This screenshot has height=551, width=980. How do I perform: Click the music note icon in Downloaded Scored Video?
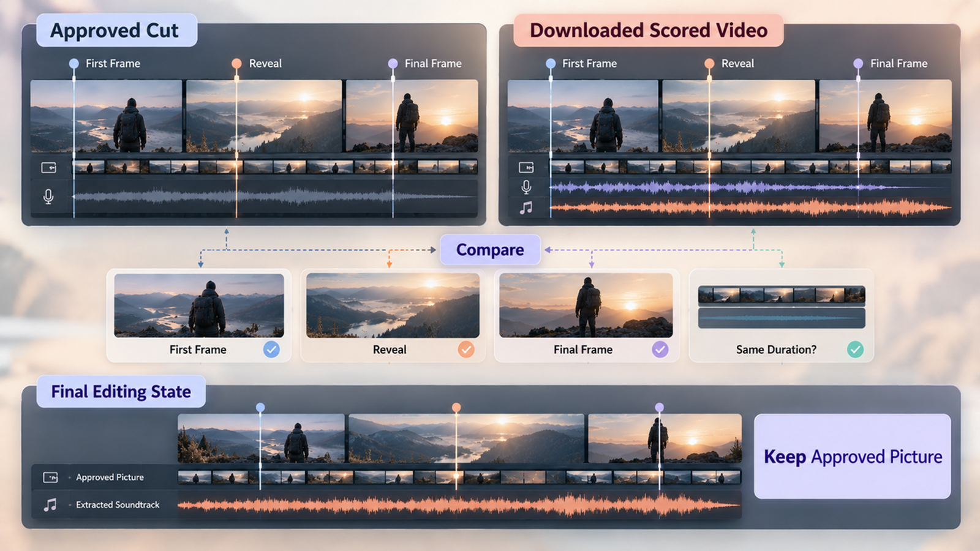point(526,208)
